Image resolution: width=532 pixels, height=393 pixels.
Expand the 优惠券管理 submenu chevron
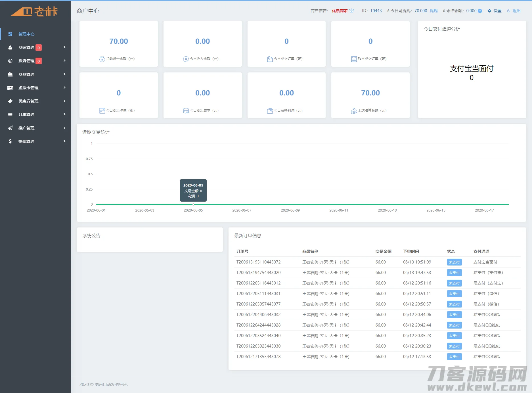pyautogui.click(x=65, y=101)
